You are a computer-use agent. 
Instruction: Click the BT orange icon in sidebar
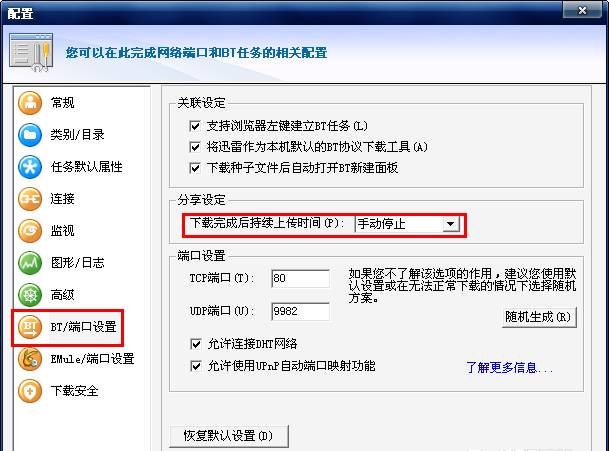30,327
